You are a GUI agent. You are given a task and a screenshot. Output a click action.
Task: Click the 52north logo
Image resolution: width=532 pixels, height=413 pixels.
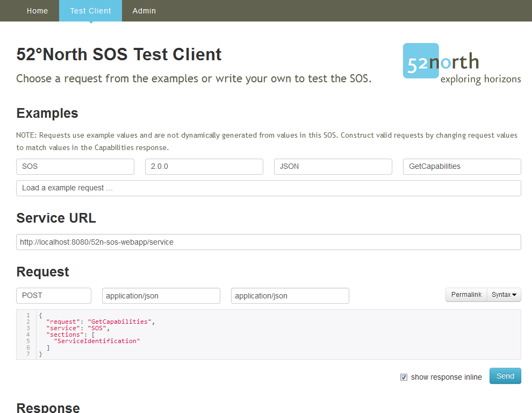462,64
